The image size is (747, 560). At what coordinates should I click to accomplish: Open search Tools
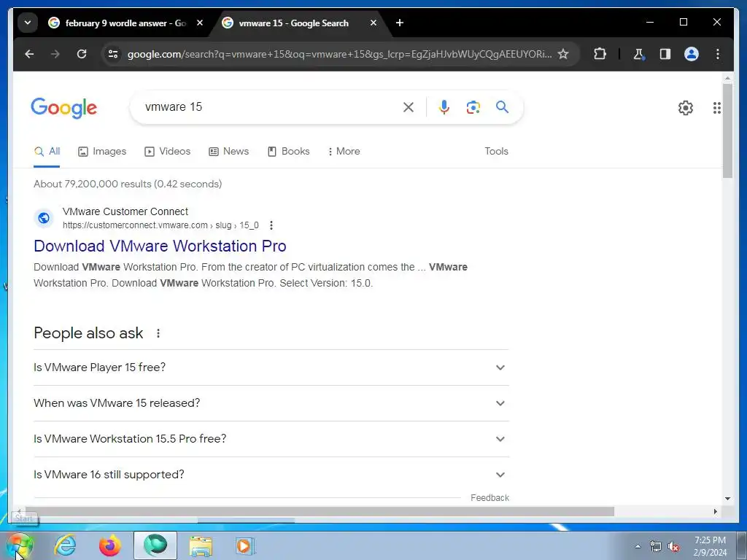496,152
